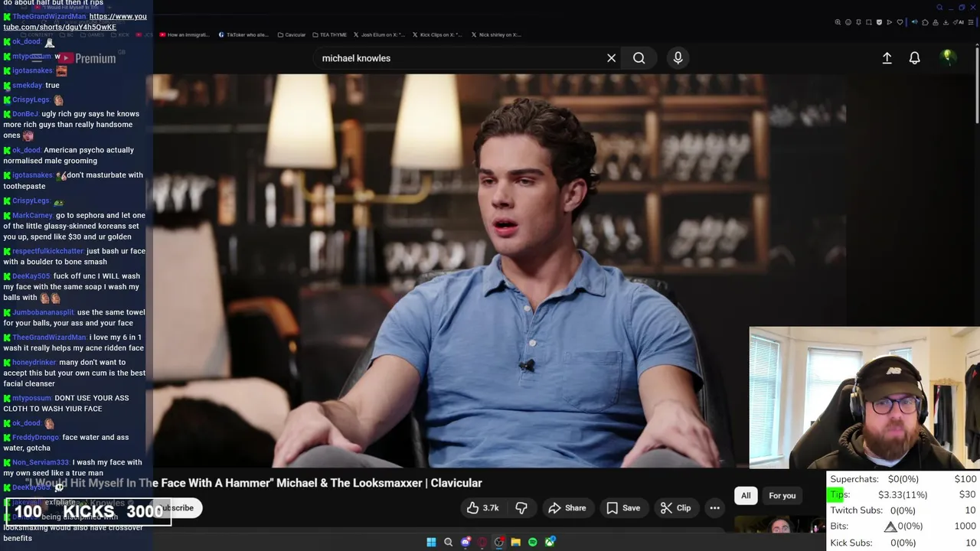Click the Tips $3.33(11%) goal row
This screenshot has width=980, height=551.
(903, 495)
